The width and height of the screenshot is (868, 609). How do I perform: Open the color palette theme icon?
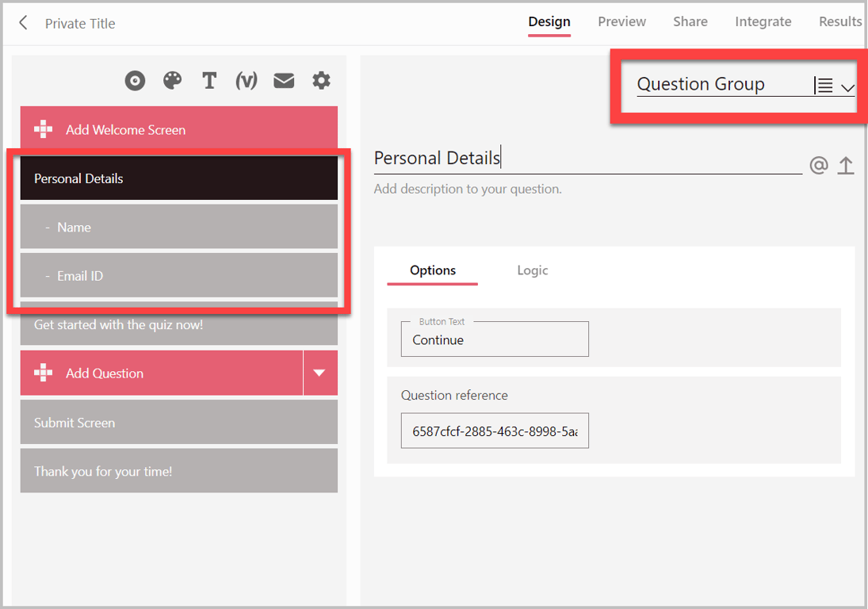172,81
